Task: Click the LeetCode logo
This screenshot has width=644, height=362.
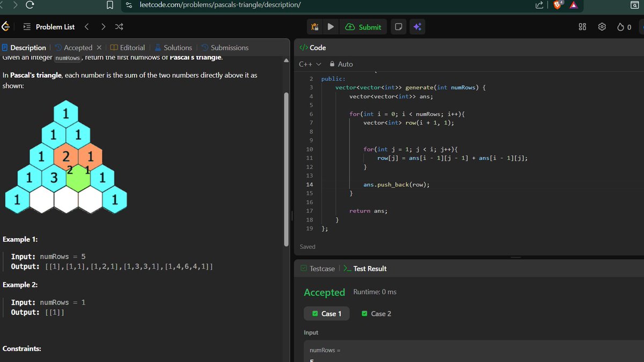Action: click(5, 26)
